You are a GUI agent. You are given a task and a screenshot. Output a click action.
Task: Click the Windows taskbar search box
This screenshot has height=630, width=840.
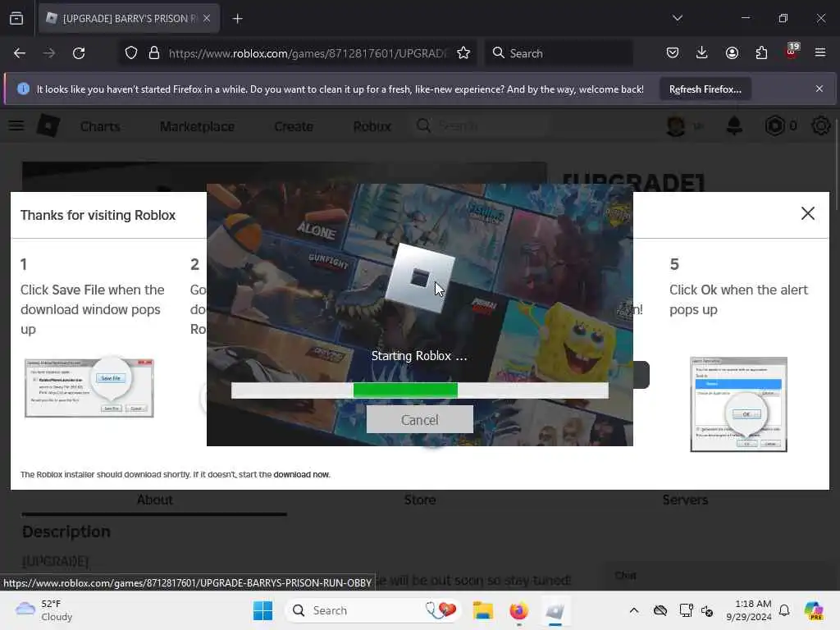pyautogui.click(x=373, y=610)
